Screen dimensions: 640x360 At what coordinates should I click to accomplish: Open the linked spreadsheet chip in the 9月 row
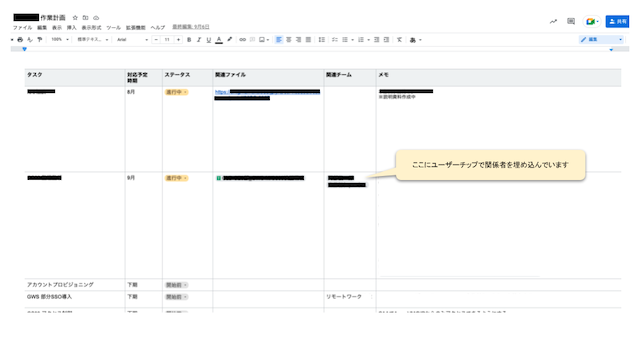coord(260,178)
